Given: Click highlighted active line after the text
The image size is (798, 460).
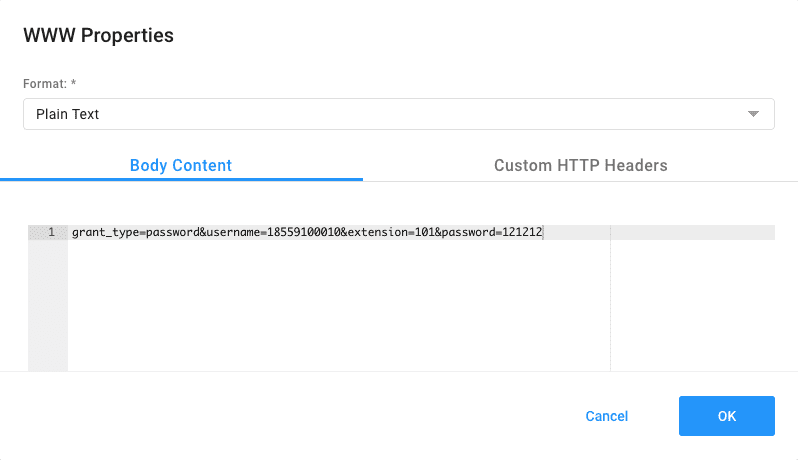Looking at the screenshot, I should (575, 232).
